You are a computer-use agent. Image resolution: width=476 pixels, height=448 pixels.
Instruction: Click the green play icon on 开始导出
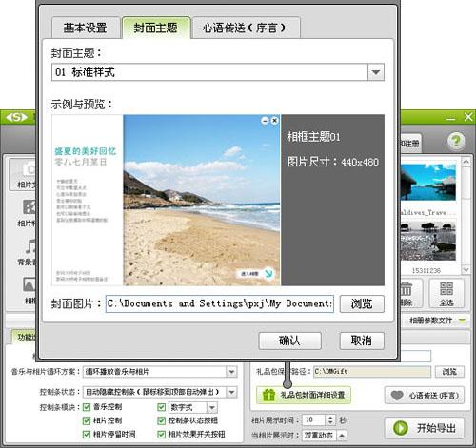click(x=401, y=428)
